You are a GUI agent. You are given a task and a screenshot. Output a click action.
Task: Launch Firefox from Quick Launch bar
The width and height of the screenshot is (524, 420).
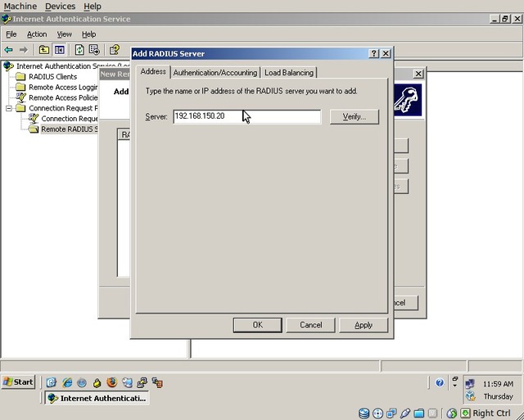coord(112,382)
